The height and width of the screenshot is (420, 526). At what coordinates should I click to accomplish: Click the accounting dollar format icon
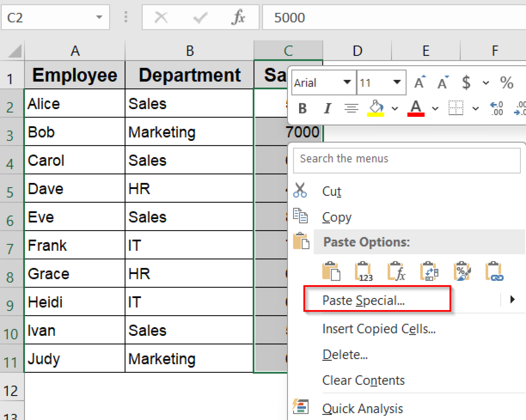click(x=466, y=82)
